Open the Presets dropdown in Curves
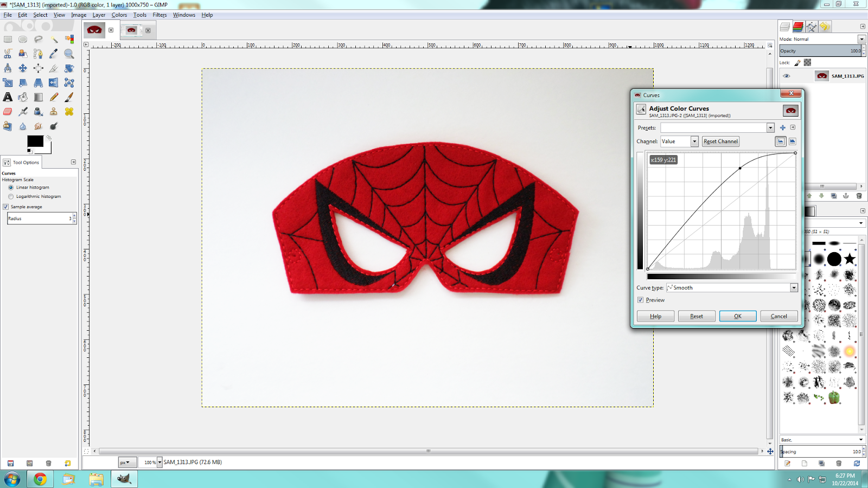The image size is (868, 488). pyautogui.click(x=770, y=128)
